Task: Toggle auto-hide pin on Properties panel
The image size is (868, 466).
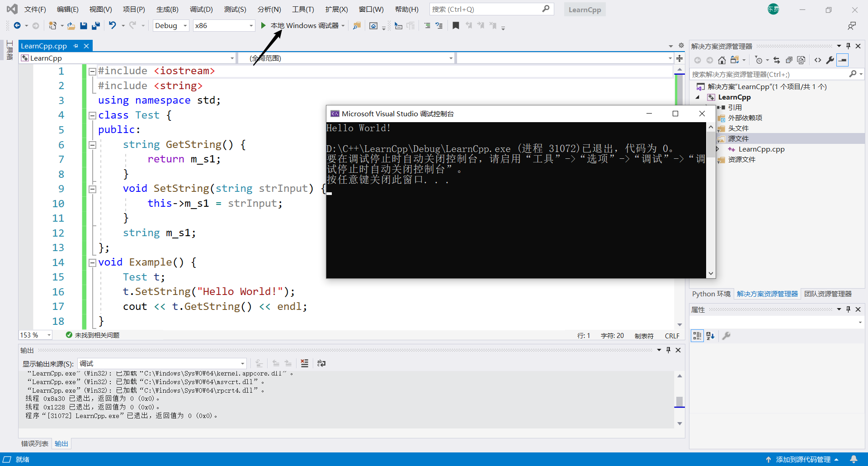Action: pos(848,309)
